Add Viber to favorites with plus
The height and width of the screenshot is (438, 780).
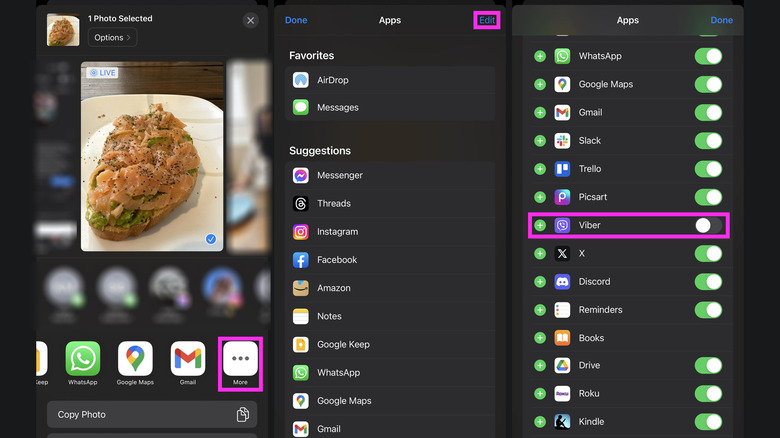[540, 225]
